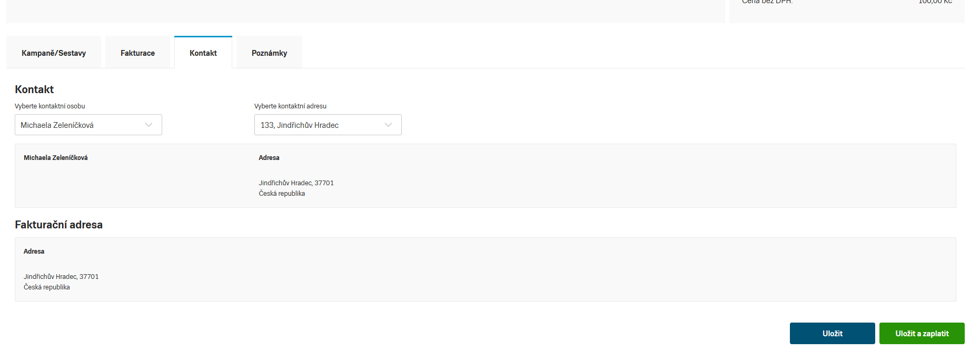The height and width of the screenshot is (361, 980).
Task: Switch to the Fakturace tab
Action: tap(137, 53)
